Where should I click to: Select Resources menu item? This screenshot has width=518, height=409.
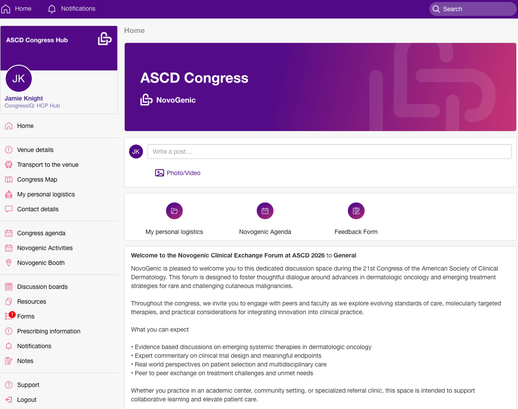(31, 302)
